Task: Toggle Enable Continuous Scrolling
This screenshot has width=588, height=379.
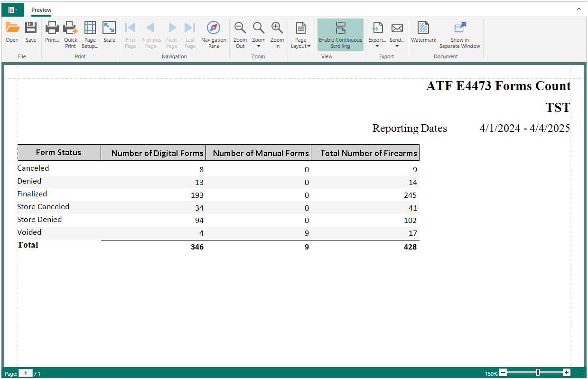Action: click(340, 35)
